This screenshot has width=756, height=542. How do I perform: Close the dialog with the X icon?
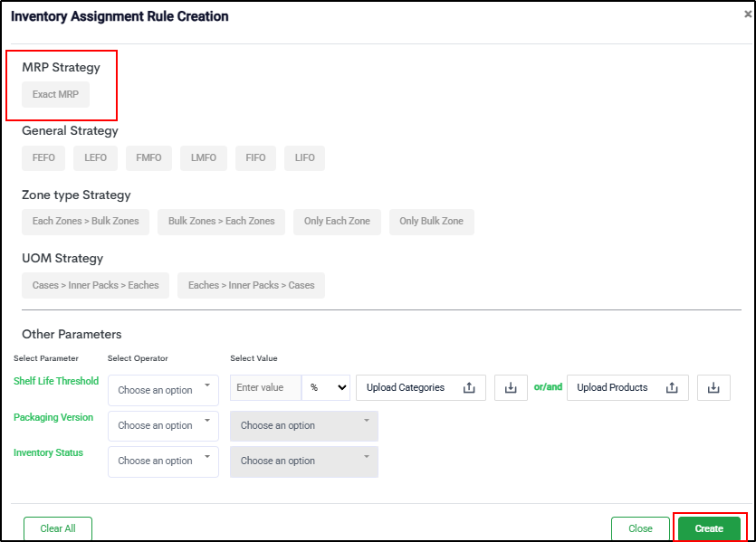[747, 14]
